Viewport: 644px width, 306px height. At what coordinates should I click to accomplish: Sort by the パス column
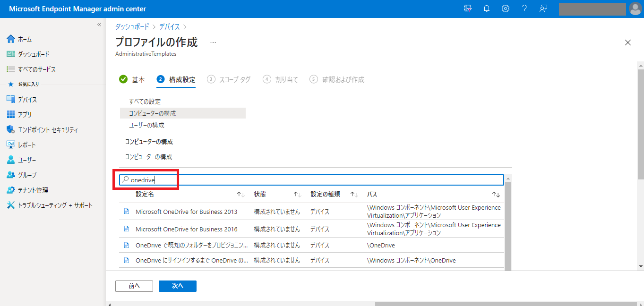(x=372, y=194)
